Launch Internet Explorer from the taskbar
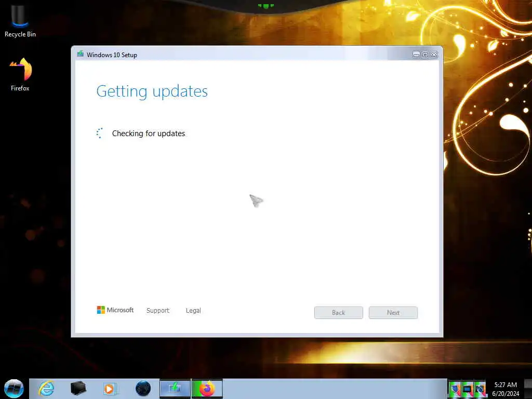Viewport: 532px width, 399px height. pos(46,389)
